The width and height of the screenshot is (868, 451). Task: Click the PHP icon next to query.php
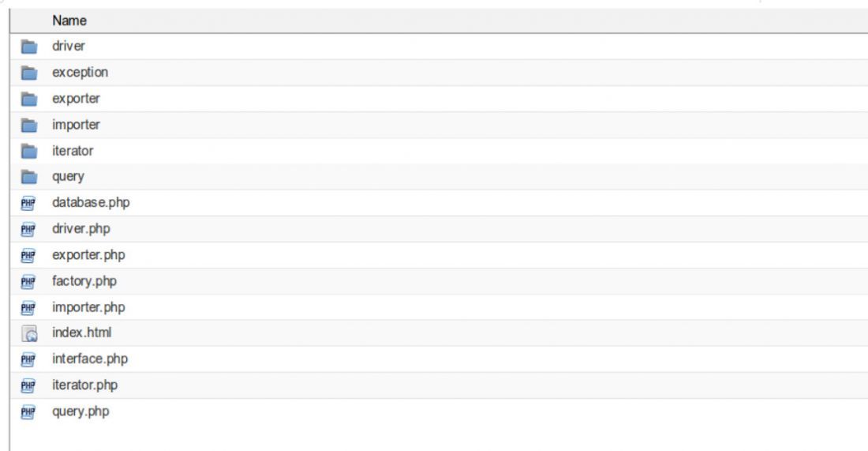coord(28,412)
